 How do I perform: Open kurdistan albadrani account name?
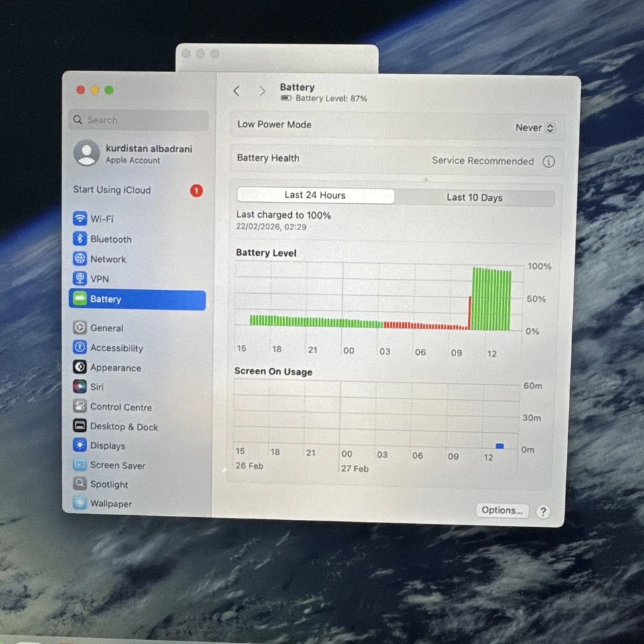point(149,149)
